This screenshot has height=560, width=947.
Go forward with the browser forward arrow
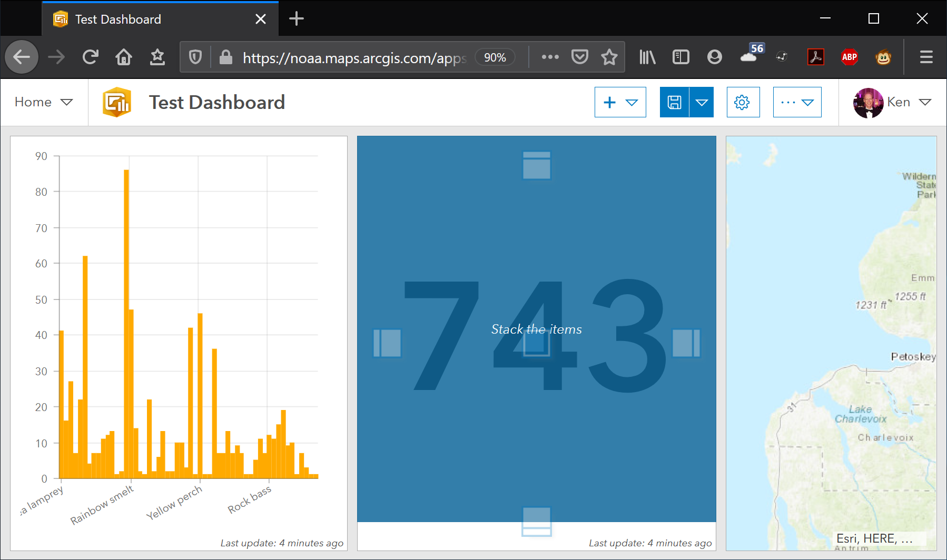point(56,57)
